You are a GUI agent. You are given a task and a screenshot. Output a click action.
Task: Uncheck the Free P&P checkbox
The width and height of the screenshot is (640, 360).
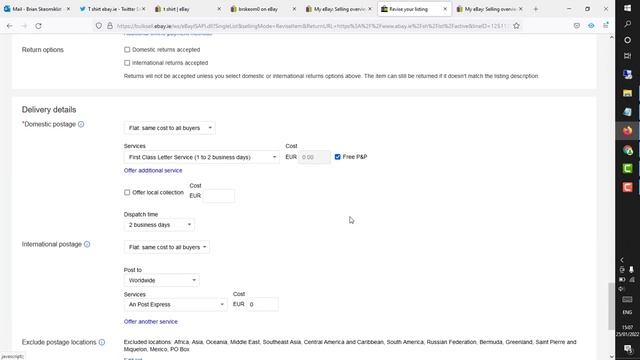click(x=338, y=157)
